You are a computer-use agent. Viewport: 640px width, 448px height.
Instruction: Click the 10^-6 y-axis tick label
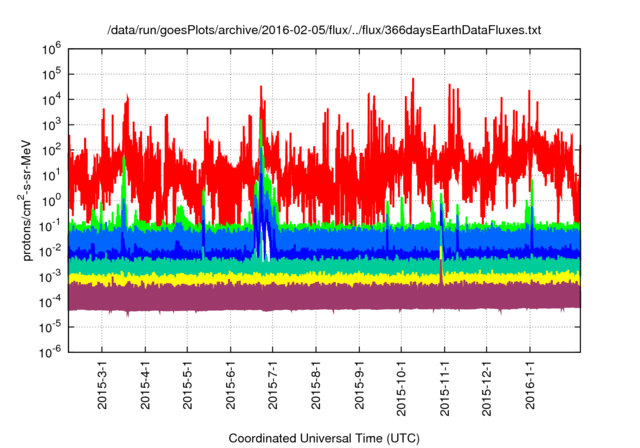point(50,350)
